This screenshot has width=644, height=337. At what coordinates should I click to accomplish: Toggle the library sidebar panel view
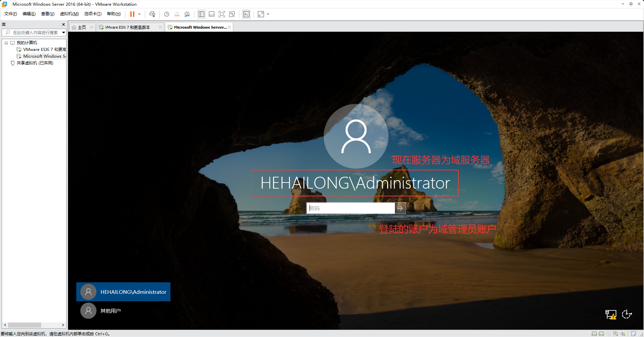click(x=202, y=14)
